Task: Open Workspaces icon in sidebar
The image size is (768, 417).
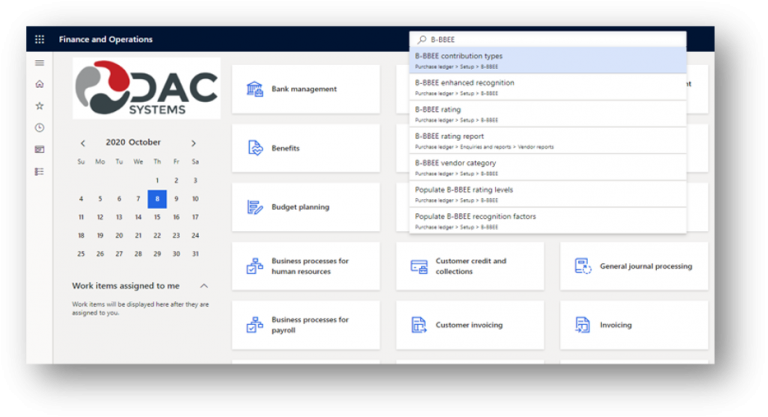Action: 40,150
